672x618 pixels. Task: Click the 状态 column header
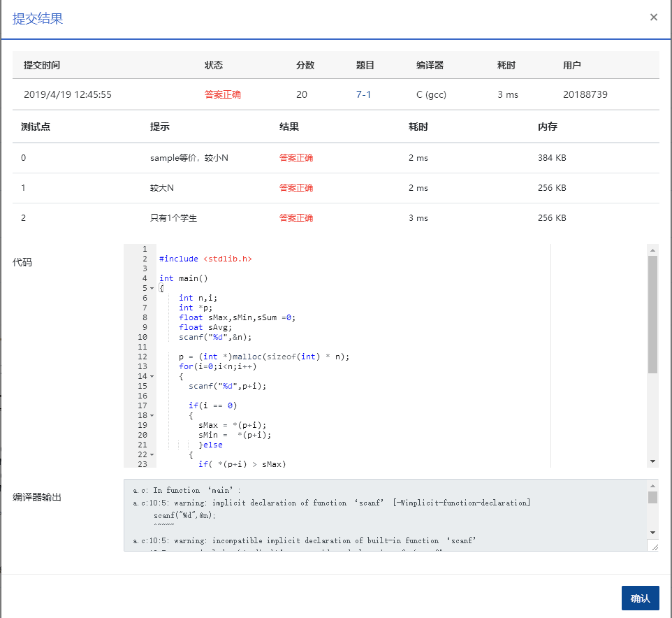(x=214, y=65)
